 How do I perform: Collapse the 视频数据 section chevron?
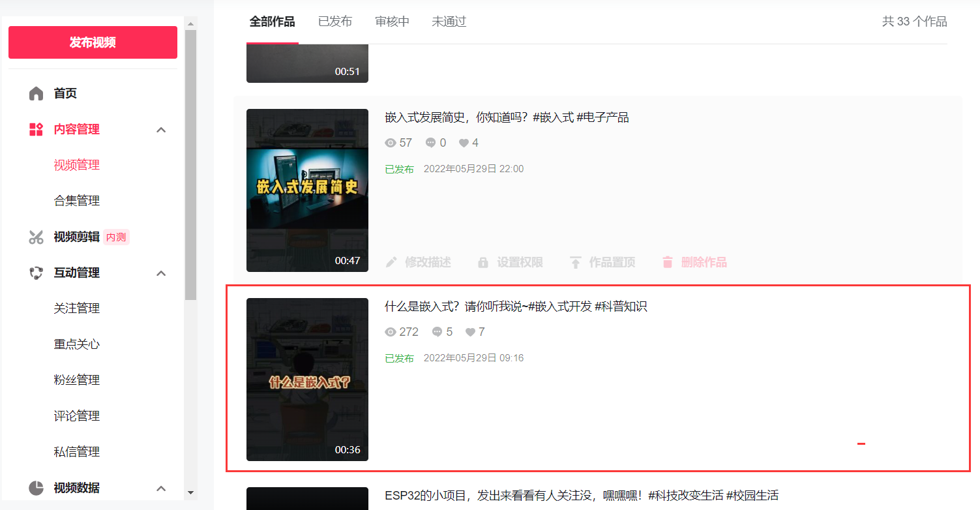(162, 488)
